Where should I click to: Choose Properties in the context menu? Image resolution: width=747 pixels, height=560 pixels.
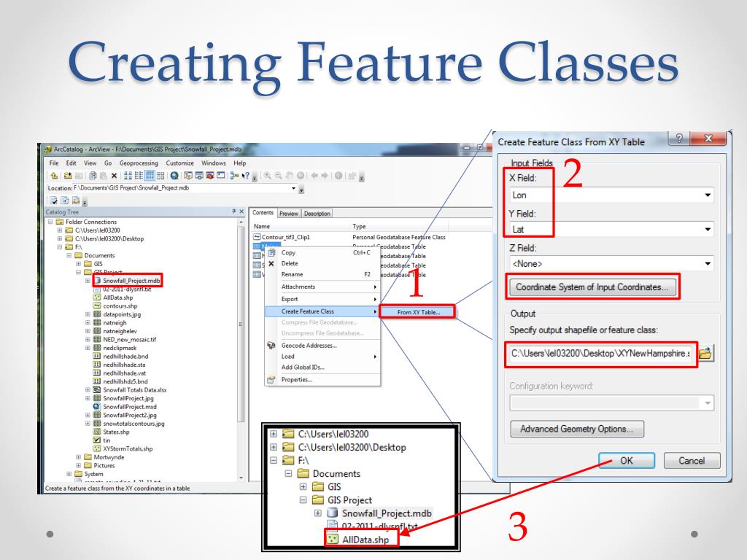[322, 379]
